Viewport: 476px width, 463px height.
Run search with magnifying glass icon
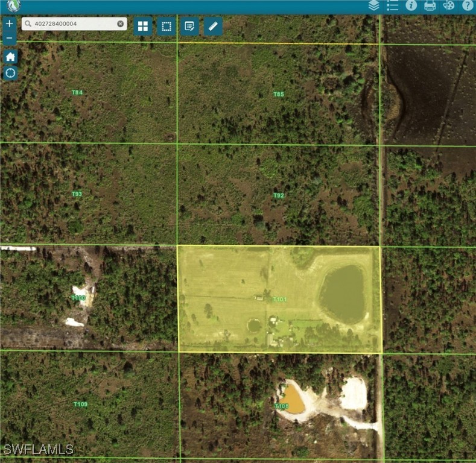[x=28, y=24]
